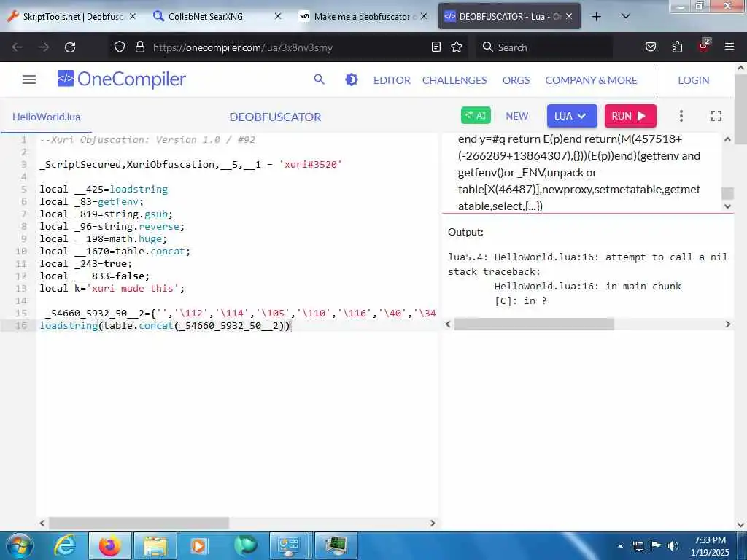Go forward in browser history
747x560 pixels.
click(x=43, y=47)
